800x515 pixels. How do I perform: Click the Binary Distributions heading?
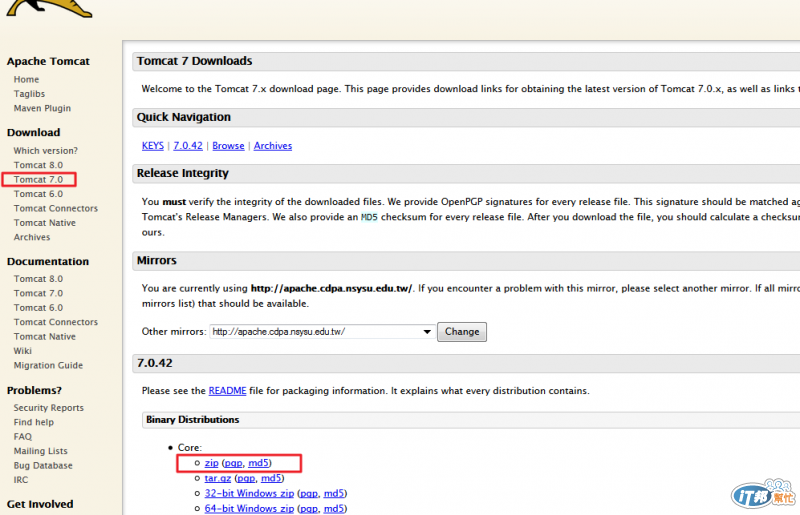(192, 420)
